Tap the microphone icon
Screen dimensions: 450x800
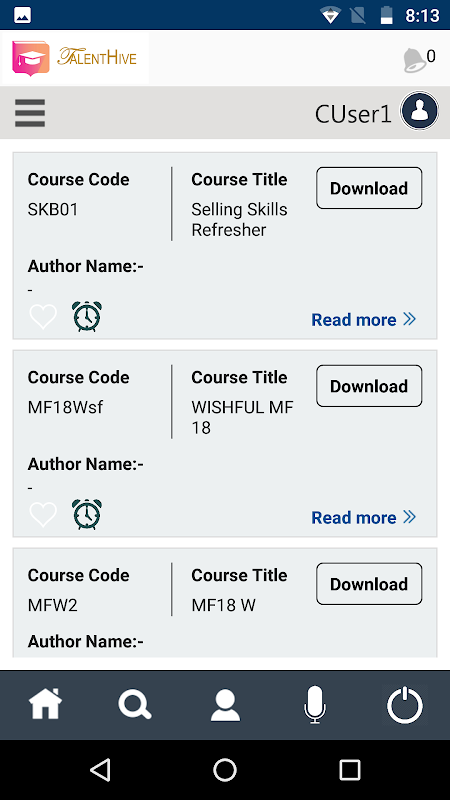tap(315, 705)
